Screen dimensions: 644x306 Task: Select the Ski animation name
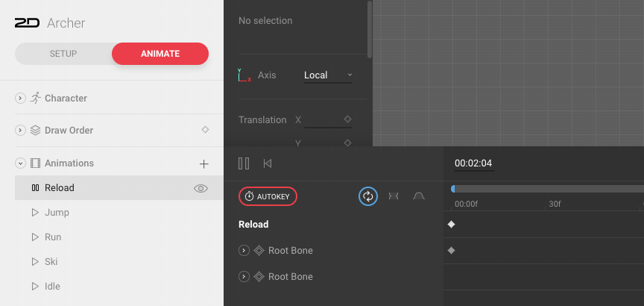click(x=51, y=262)
